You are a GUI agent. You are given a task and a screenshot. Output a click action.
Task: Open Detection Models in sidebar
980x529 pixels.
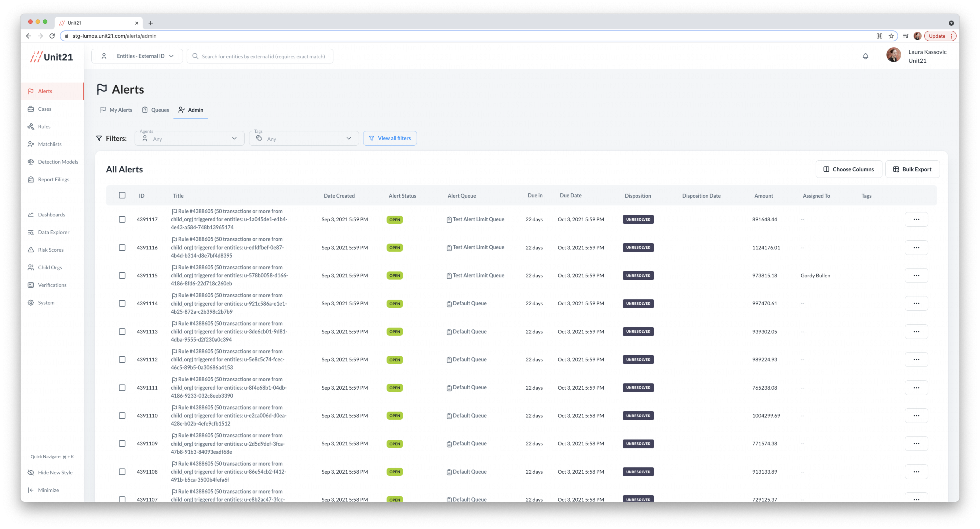coord(58,162)
